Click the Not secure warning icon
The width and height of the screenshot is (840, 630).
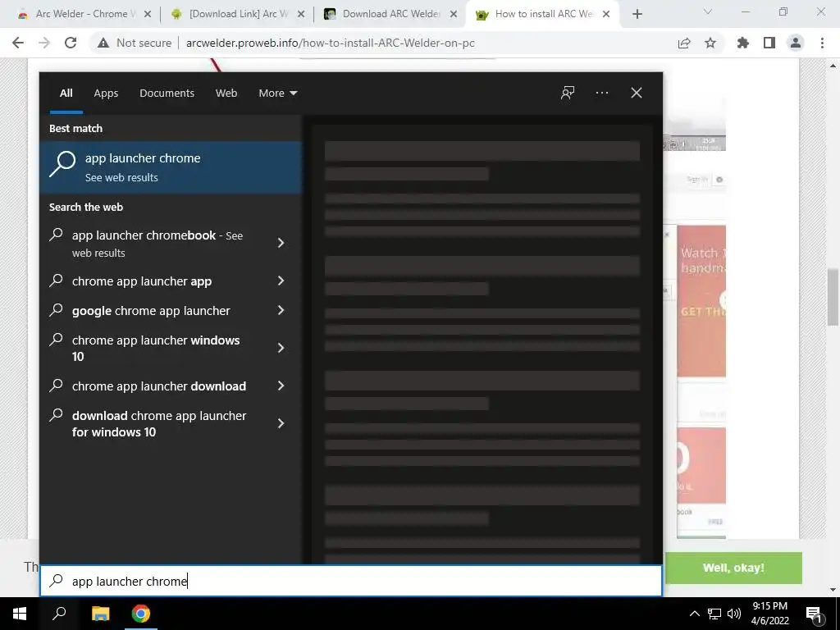pos(103,43)
